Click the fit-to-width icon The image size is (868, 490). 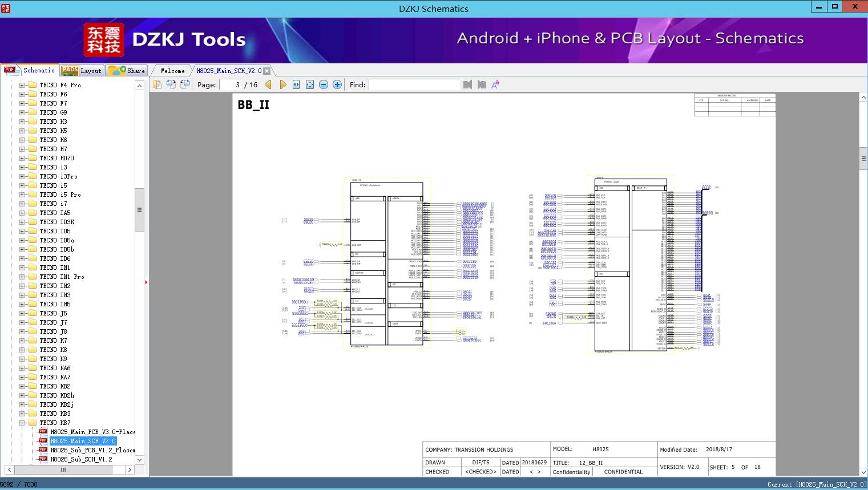(296, 84)
